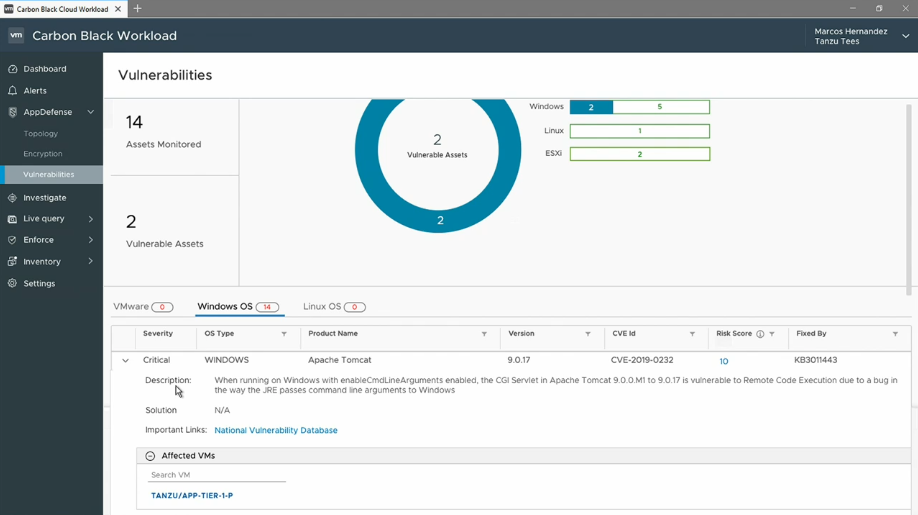The width and height of the screenshot is (918, 515).
Task: Click the blue donut chart ring
Action: tap(440, 221)
